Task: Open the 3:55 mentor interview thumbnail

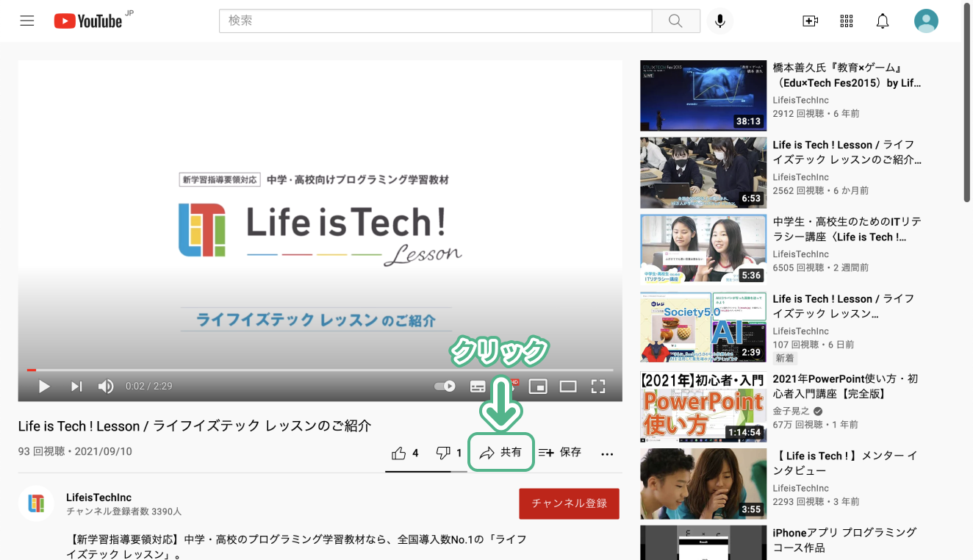Action: pyautogui.click(x=703, y=484)
